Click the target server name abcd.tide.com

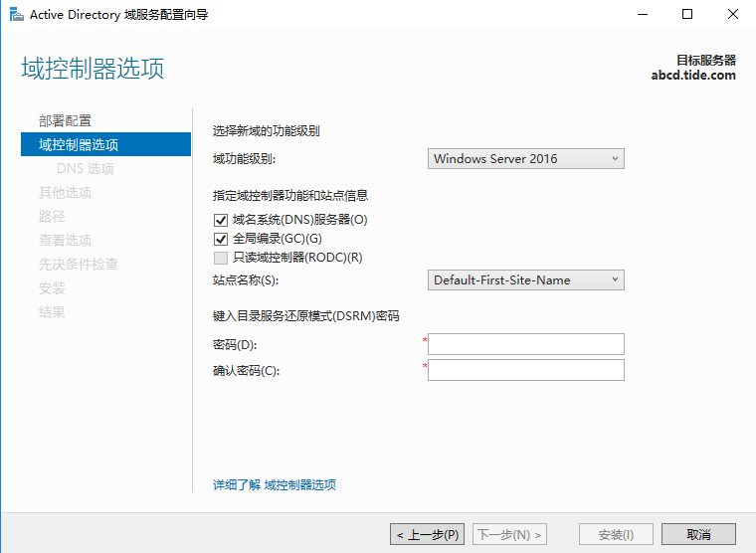tap(693, 76)
